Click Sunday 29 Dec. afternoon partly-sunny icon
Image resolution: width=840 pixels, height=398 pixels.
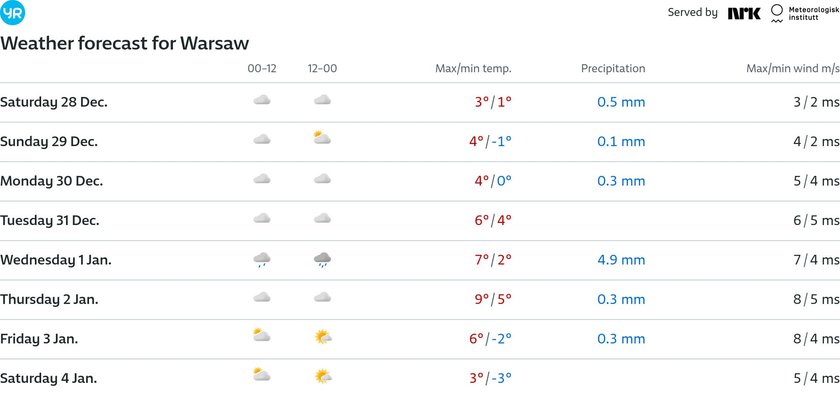[322, 138]
